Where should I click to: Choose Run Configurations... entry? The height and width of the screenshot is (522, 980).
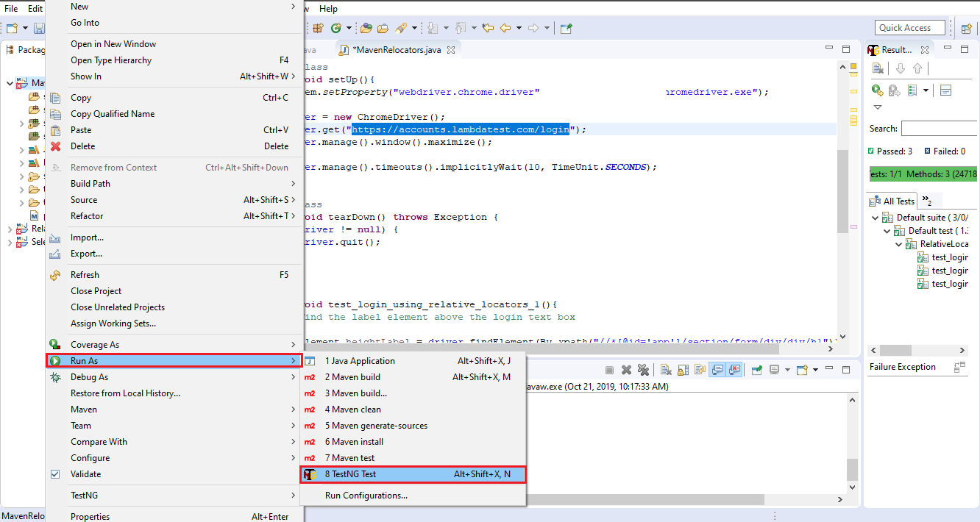[x=366, y=496]
